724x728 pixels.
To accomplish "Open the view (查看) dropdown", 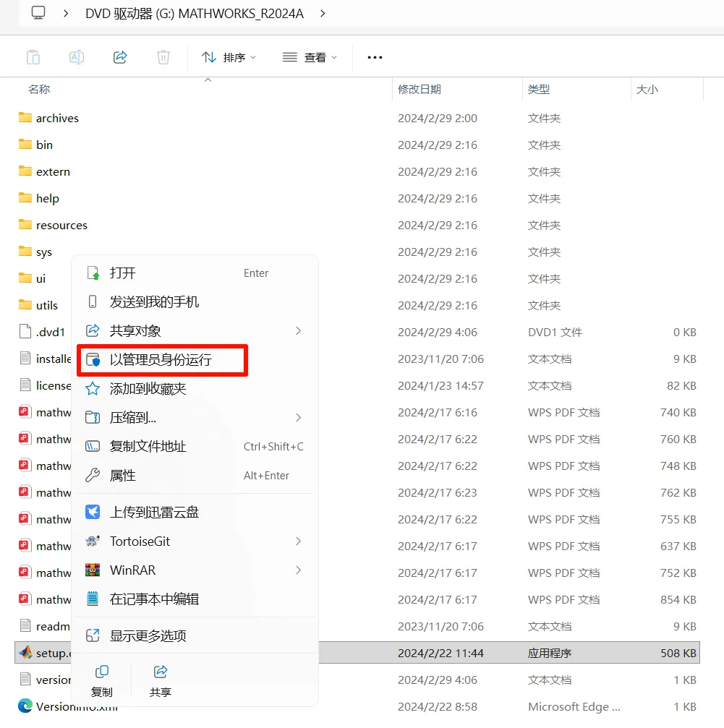I will [x=310, y=58].
